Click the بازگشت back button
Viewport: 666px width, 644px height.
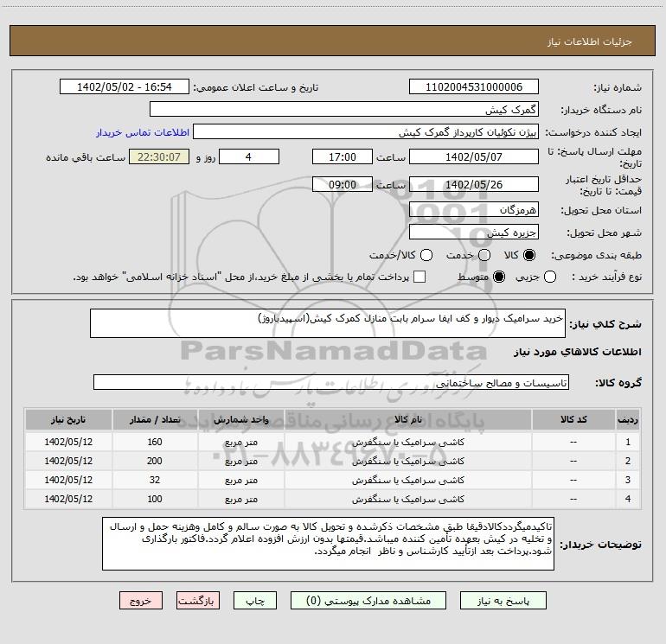pyautogui.click(x=198, y=601)
